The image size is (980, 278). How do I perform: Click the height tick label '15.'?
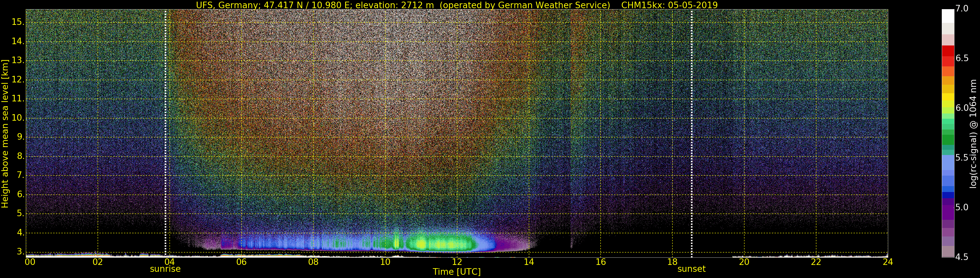point(18,22)
